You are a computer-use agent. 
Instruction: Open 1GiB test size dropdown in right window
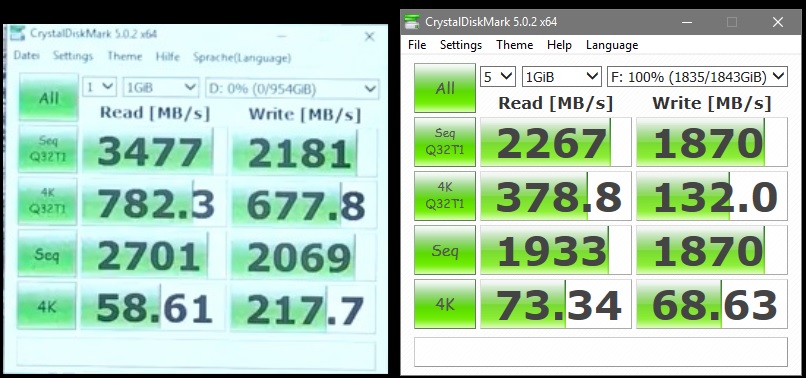pyautogui.click(x=561, y=77)
